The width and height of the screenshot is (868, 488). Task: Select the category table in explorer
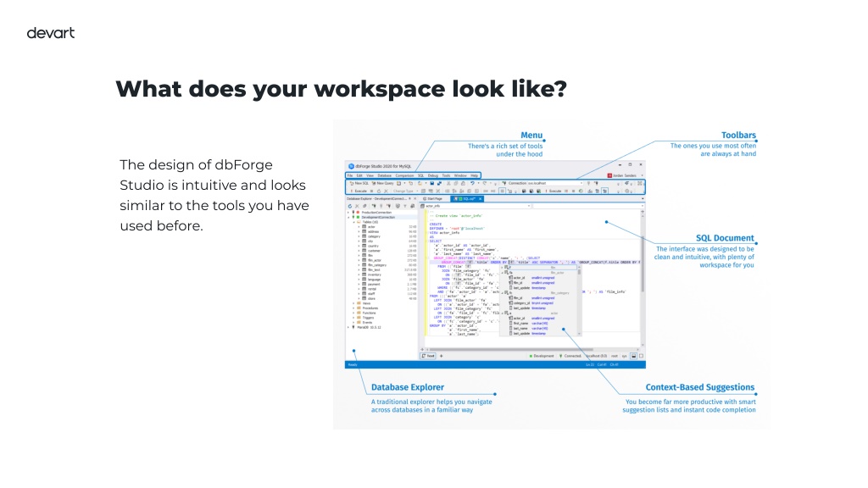tap(374, 236)
